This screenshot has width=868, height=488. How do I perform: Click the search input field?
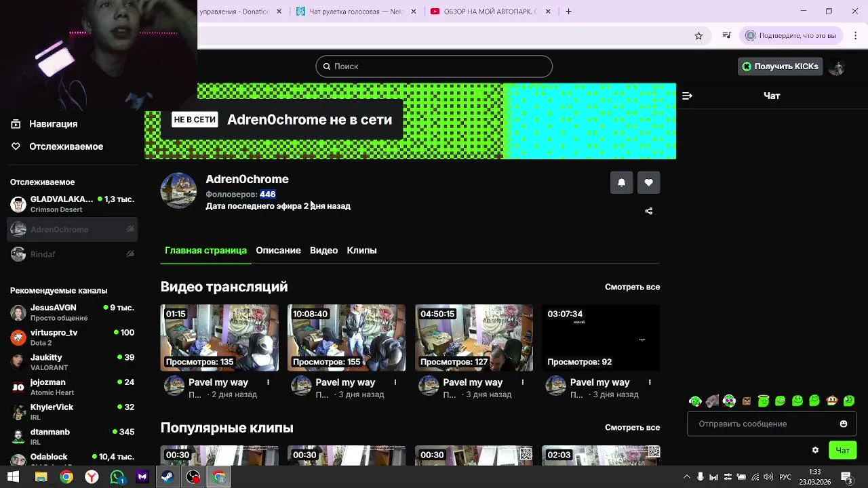[434, 66]
